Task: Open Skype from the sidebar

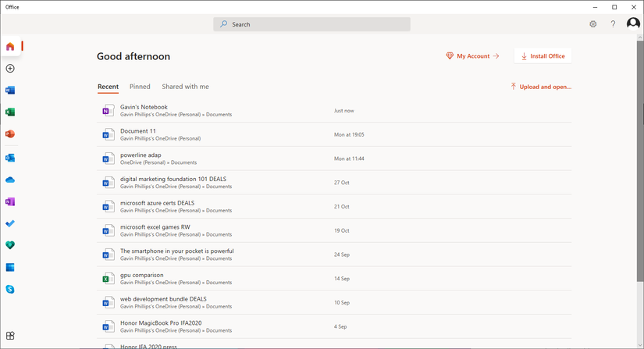Action: click(x=10, y=289)
